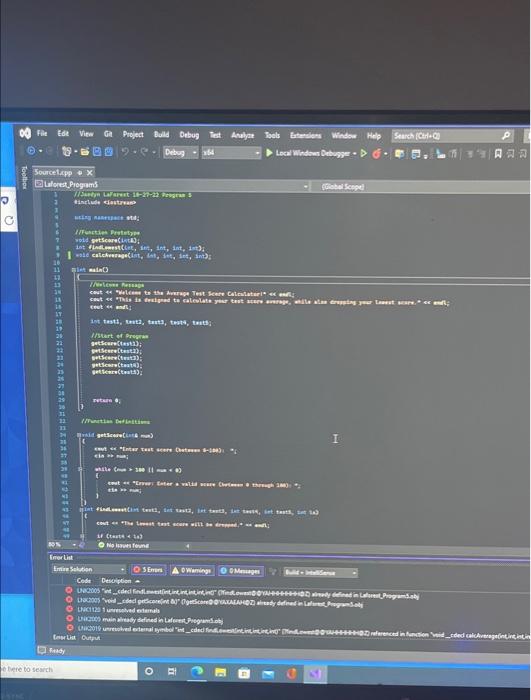This screenshot has height=700, width=531.
Task: Open File Explorer from taskbar
Action: (x=221, y=672)
